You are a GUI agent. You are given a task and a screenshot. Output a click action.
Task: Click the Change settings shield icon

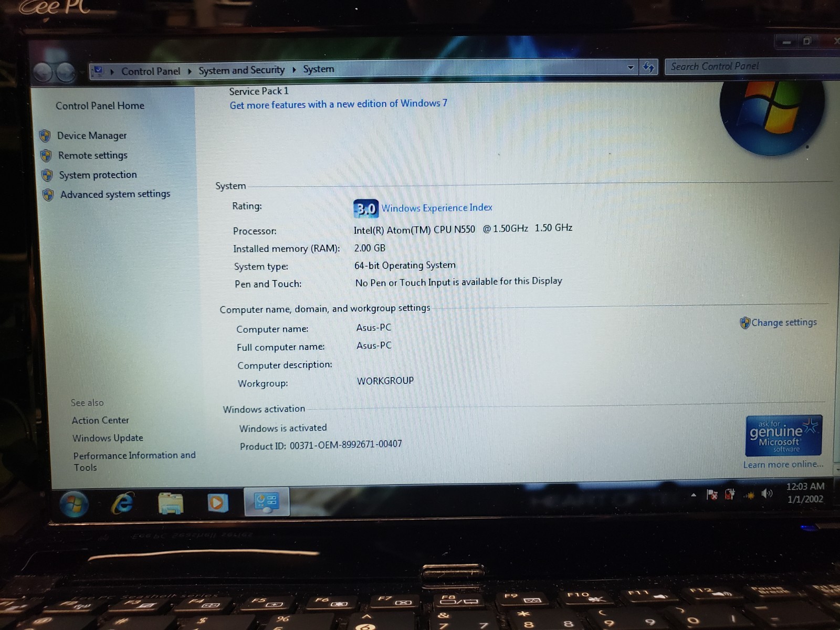point(745,323)
